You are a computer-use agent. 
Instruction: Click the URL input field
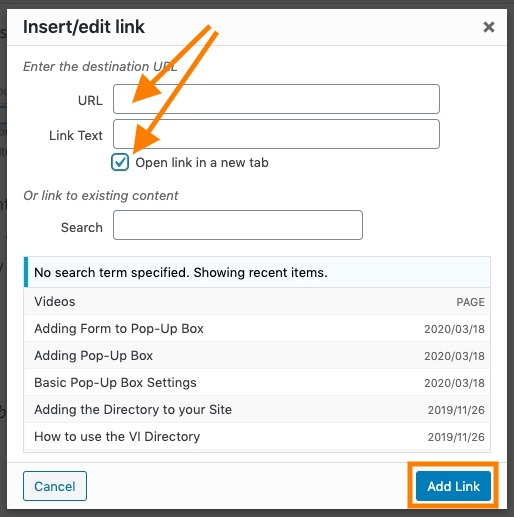pos(276,99)
